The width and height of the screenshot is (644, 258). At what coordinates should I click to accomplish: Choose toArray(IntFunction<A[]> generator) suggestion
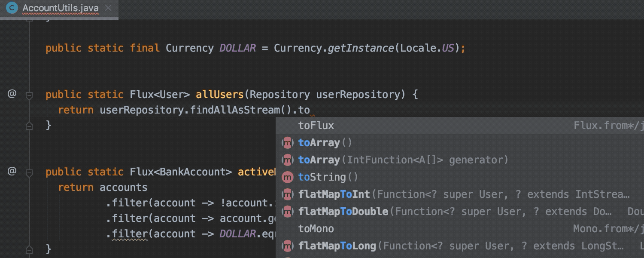(460, 160)
